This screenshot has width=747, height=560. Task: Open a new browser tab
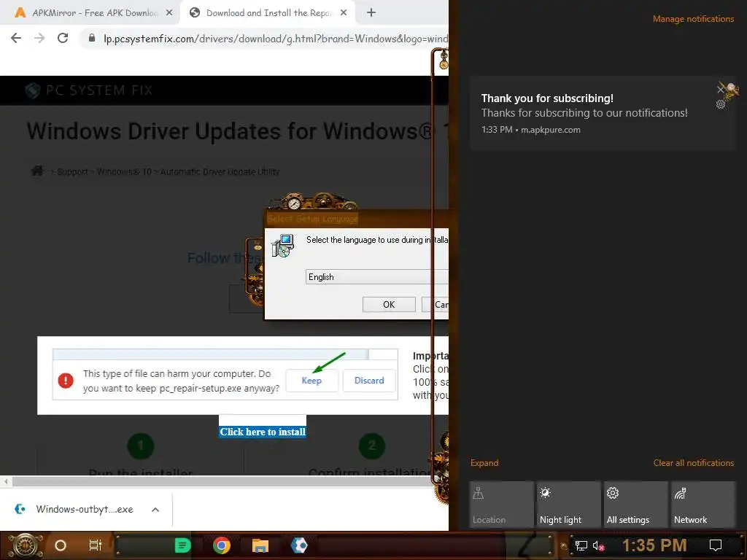(371, 13)
